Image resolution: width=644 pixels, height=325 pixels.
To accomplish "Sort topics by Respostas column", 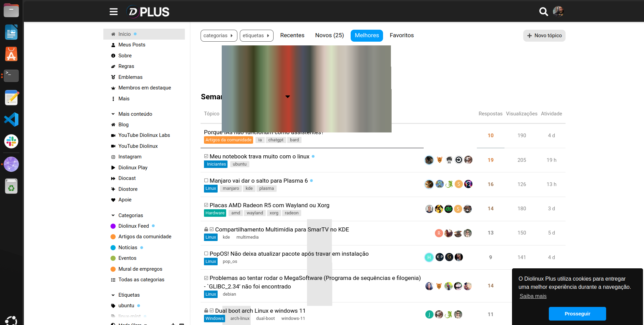I will (491, 114).
